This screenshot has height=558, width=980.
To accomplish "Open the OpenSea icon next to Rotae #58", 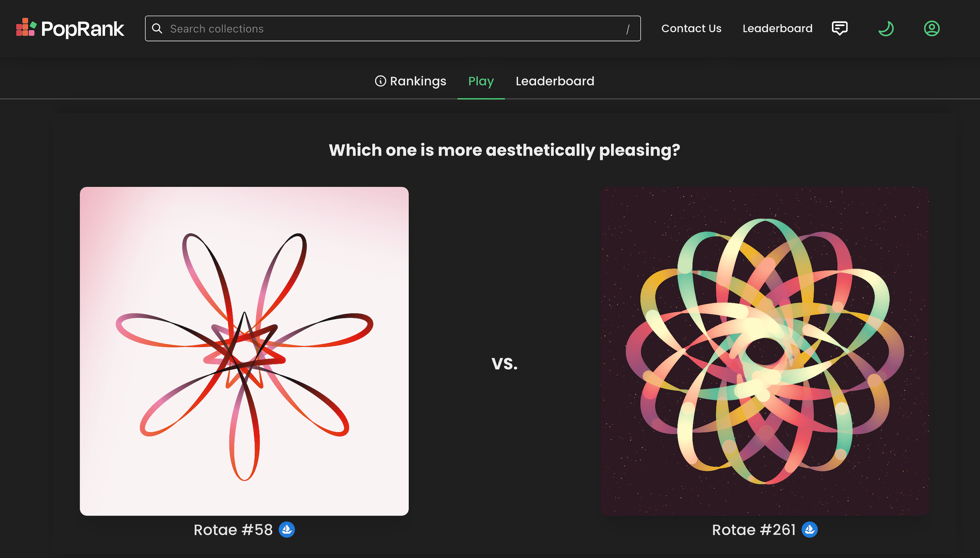I will [287, 530].
